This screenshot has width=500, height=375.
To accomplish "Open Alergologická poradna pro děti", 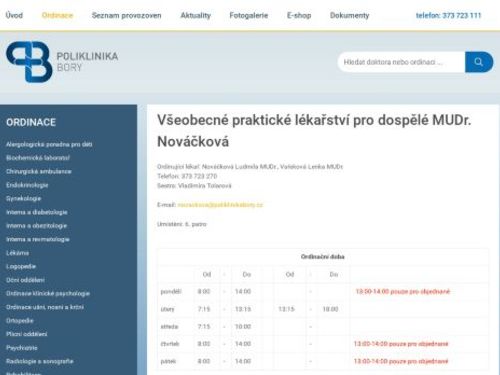I will click(x=49, y=144).
